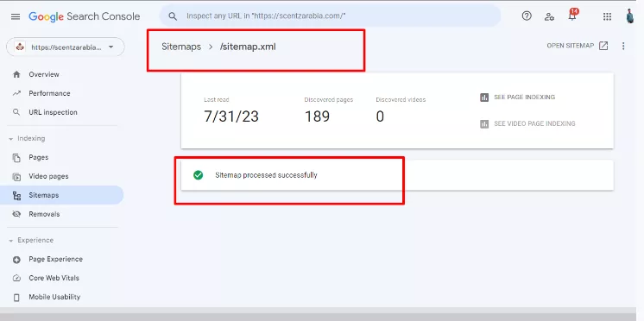The width and height of the screenshot is (644, 321).
Task: Click the Performance trend icon
Action: coord(16,93)
